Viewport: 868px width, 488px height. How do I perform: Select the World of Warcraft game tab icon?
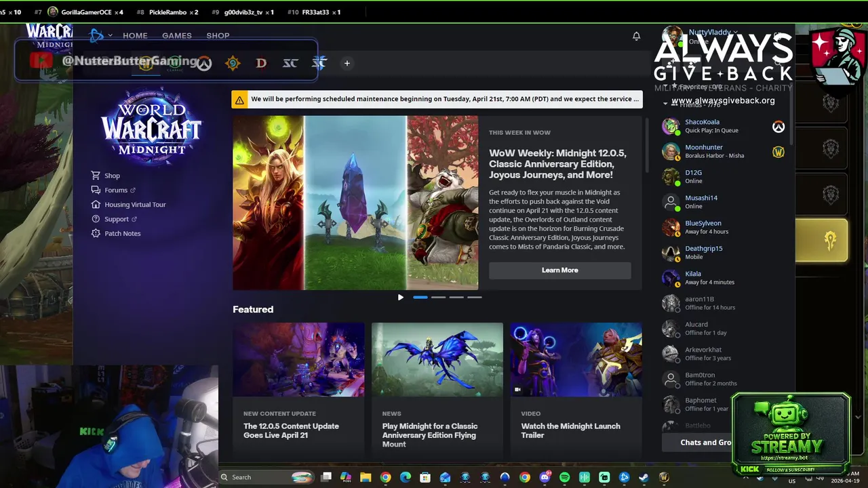coord(145,64)
